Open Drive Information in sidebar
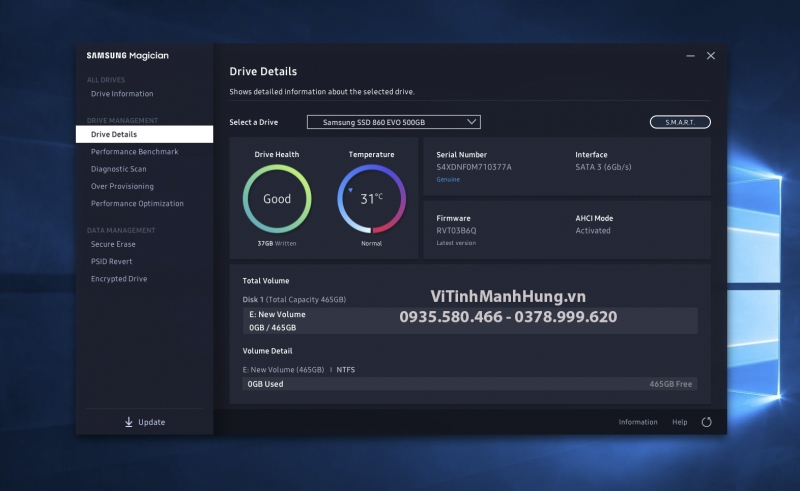The height and width of the screenshot is (491, 800). [x=122, y=94]
